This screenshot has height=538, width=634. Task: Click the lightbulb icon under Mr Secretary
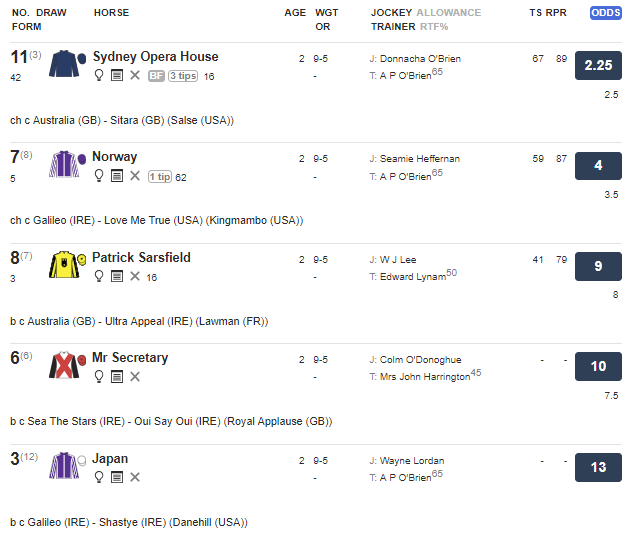click(99, 376)
